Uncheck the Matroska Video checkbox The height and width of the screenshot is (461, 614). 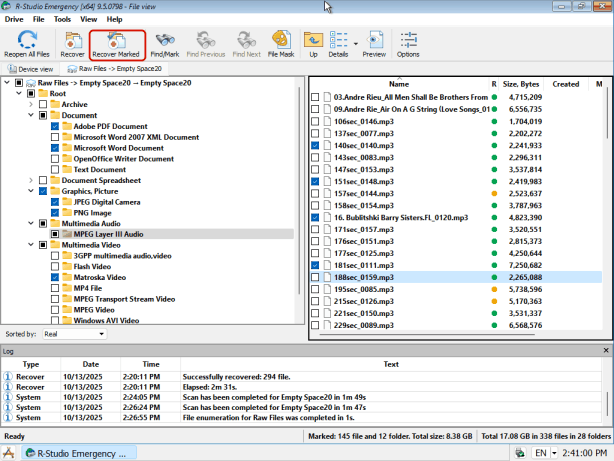coord(54,277)
